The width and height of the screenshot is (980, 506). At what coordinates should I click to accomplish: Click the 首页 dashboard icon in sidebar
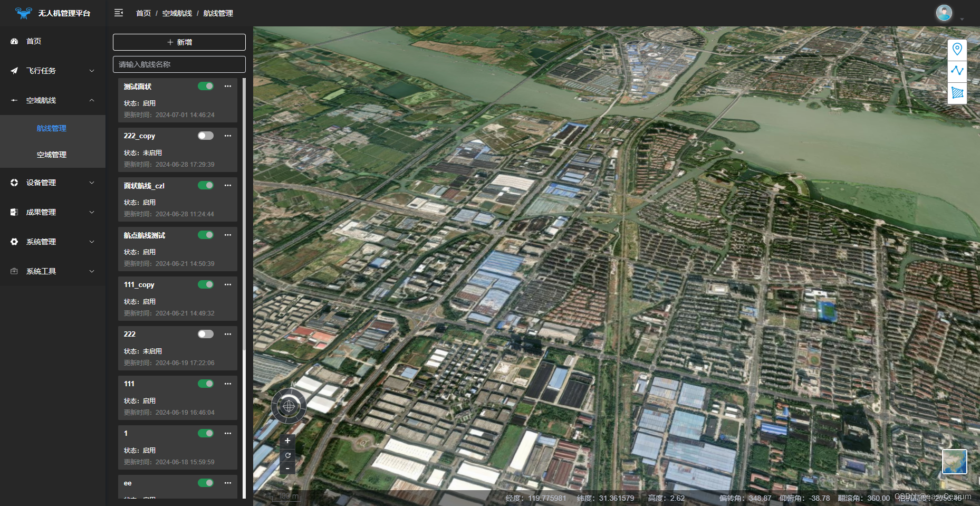click(14, 41)
